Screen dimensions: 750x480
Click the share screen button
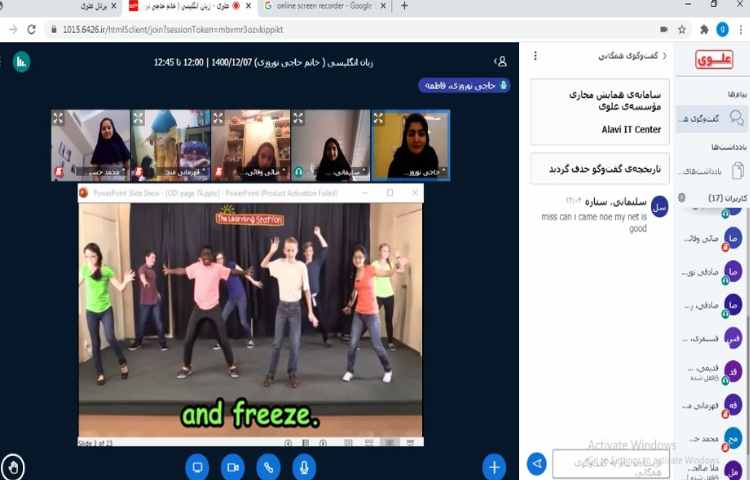197,467
